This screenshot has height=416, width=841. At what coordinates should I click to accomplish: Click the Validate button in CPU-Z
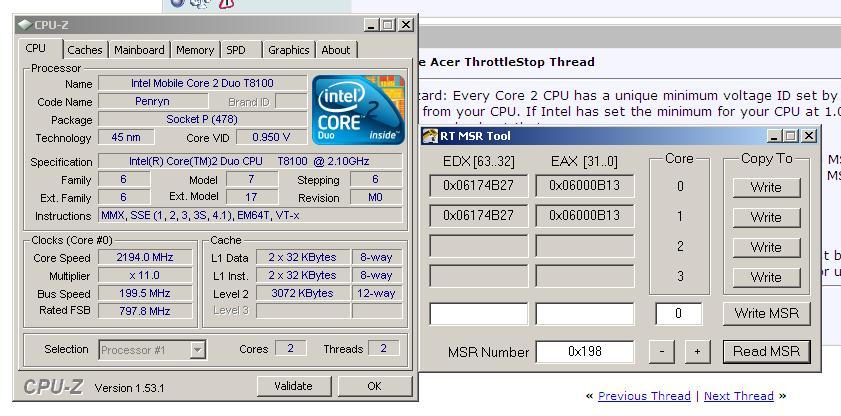pyautogui.click(x=293, y=386)
